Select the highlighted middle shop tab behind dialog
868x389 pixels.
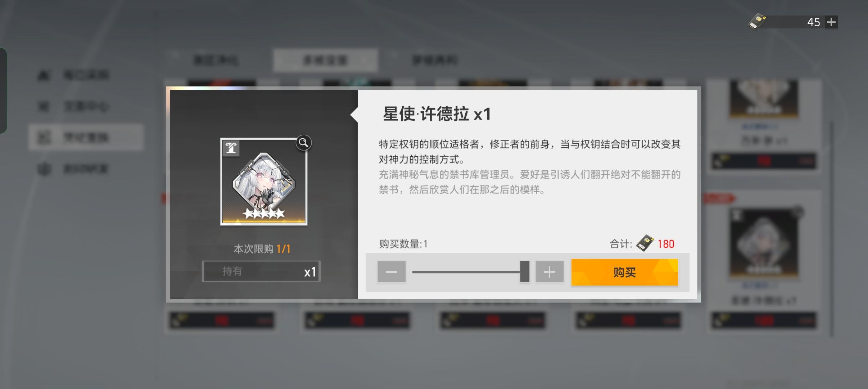(325, 60)
